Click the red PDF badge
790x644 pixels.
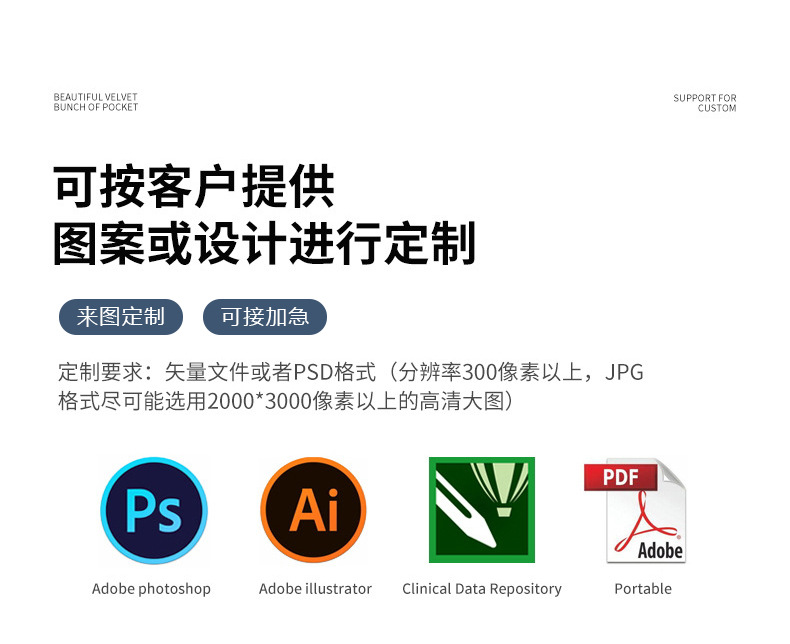(x=621, y=477)
